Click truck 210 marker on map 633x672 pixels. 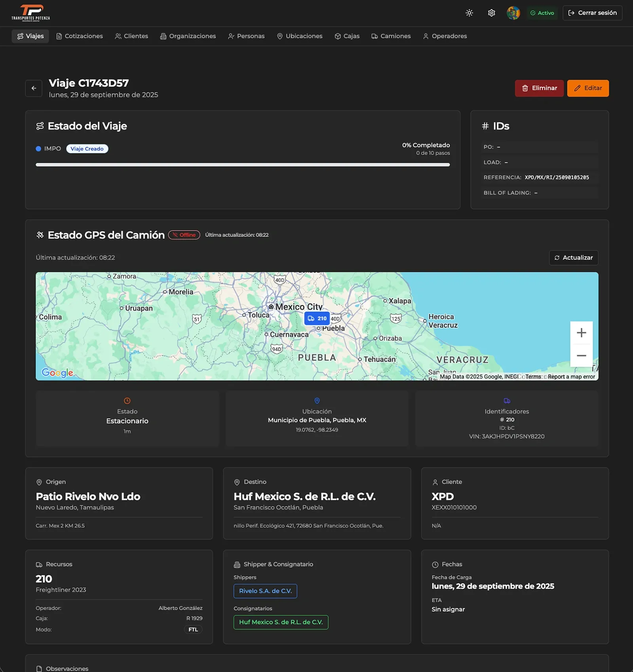click(x=317, y=318)
